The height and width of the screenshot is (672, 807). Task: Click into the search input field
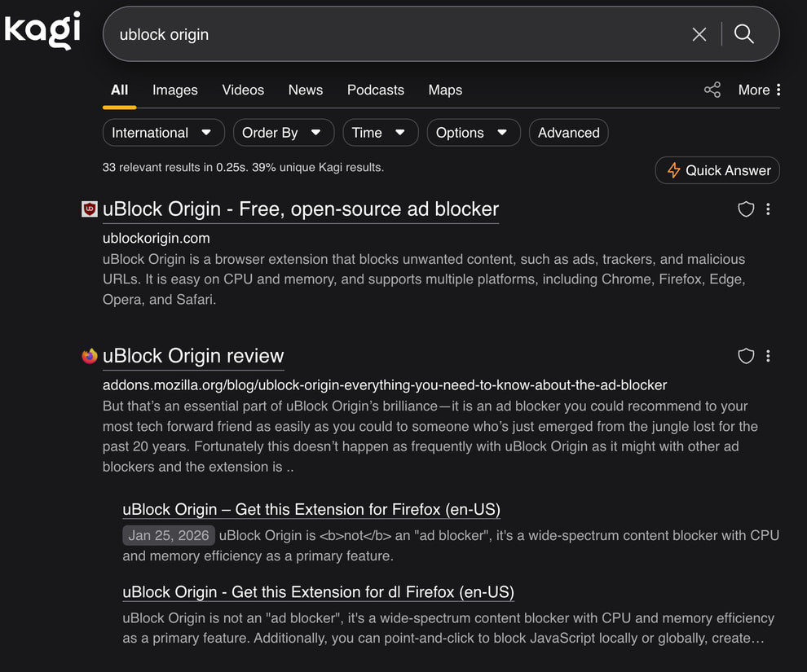pyautogui.click(x=391, y=34)
